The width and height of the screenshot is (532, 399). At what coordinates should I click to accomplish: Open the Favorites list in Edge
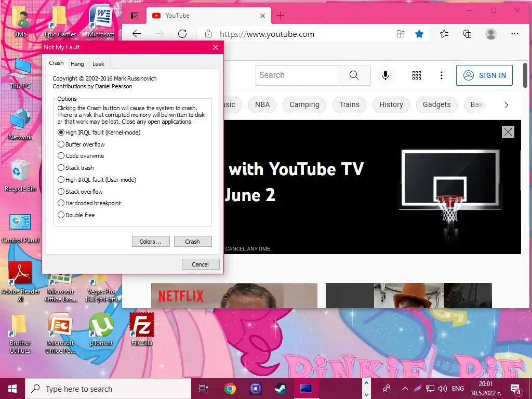click(444, 34)
